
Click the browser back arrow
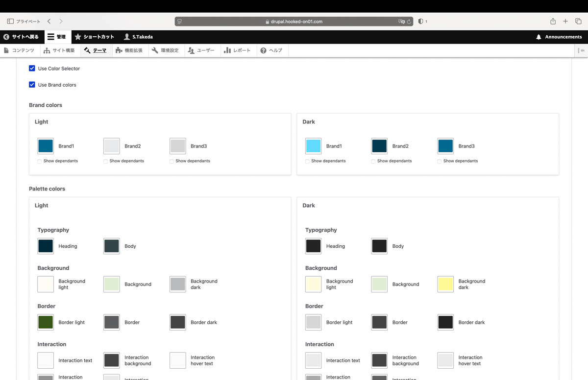(49, 22)
